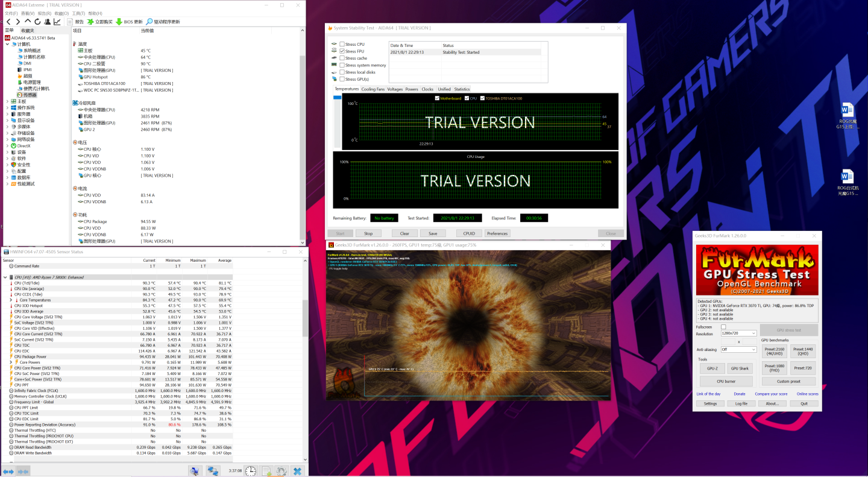Viewport: 868px width, 477px height.
Task: Switch to 收藏夹 favorites tab
Action: coord(28,30)
